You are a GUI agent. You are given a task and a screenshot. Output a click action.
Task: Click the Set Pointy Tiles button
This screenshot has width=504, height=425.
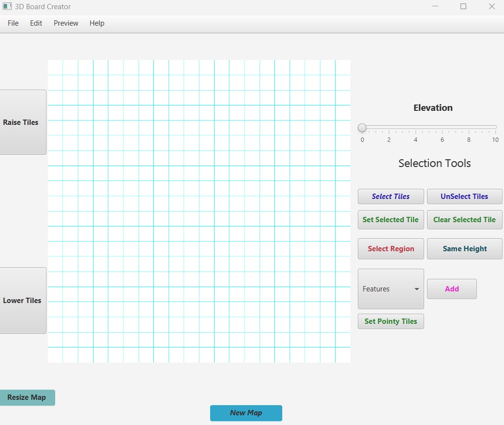[x=391, y=321]
